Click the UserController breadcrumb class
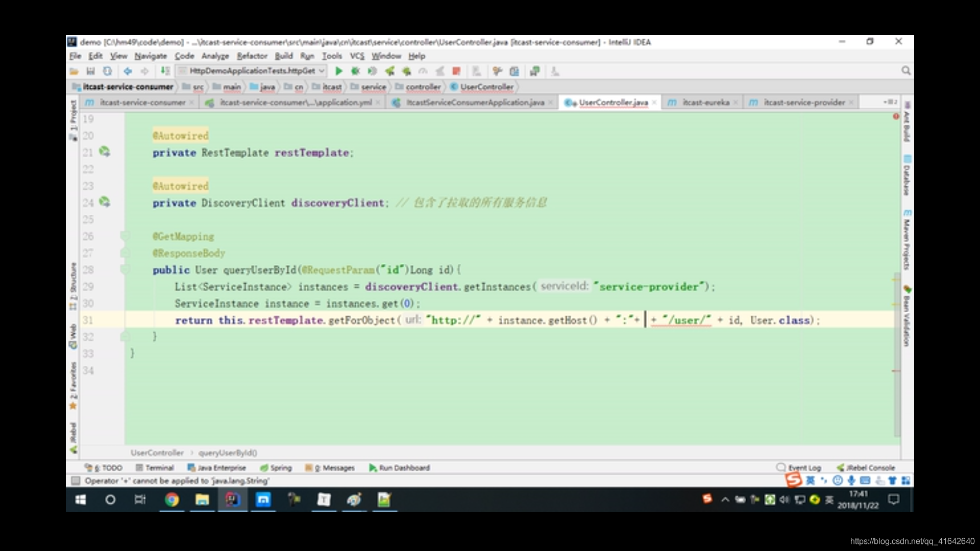Viewport: 980px width, 551px height. pyautogui.click(x=482, y=87)
